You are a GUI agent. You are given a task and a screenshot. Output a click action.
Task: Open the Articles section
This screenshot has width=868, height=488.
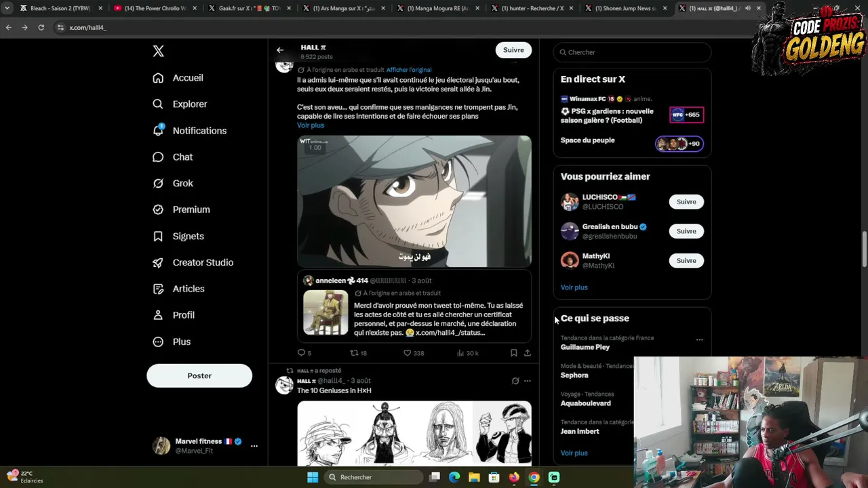point(178,289)
